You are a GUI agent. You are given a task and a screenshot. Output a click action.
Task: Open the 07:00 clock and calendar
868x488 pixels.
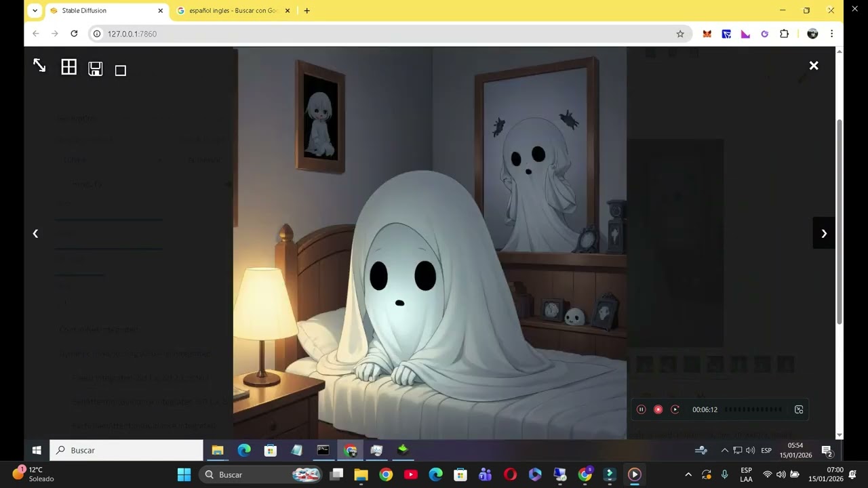826,474
